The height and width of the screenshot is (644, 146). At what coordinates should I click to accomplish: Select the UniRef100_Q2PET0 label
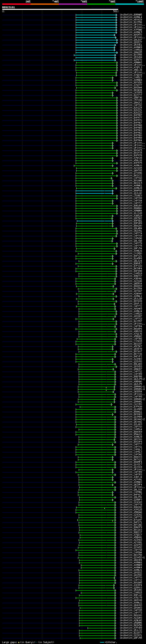[x=131, y=60]
